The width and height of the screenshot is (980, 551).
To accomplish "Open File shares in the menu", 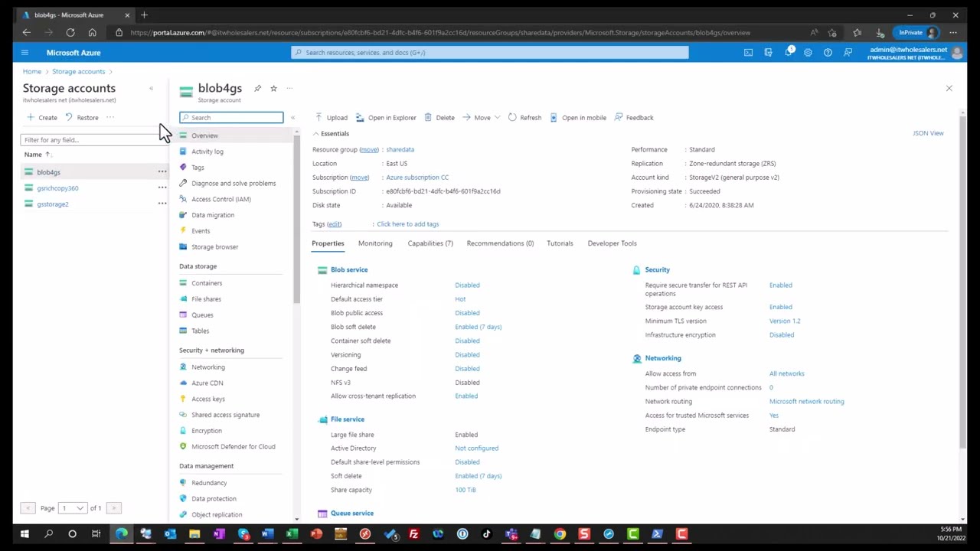I will click(x=206, y=299).
